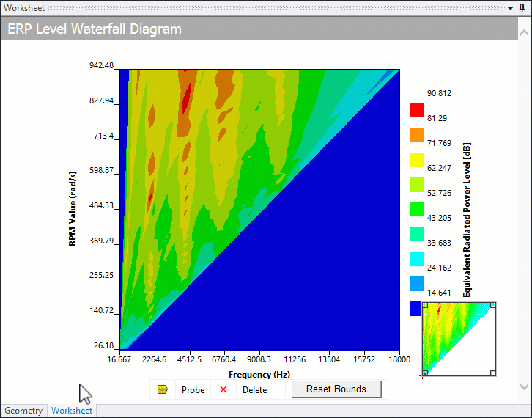Click the 9008.3 frequency axis value
Screen dimensions: 532x418
pyautogui.click(x=259, y=359)
